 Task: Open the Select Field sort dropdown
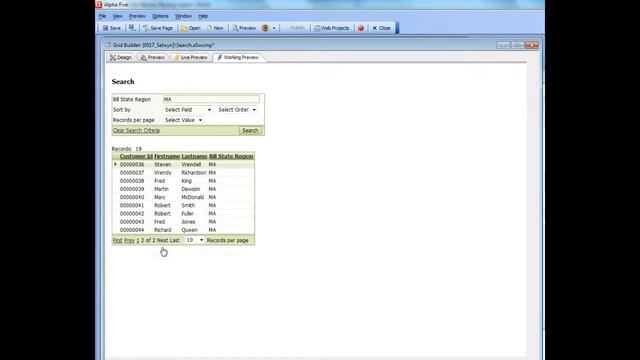pos(188,110)
